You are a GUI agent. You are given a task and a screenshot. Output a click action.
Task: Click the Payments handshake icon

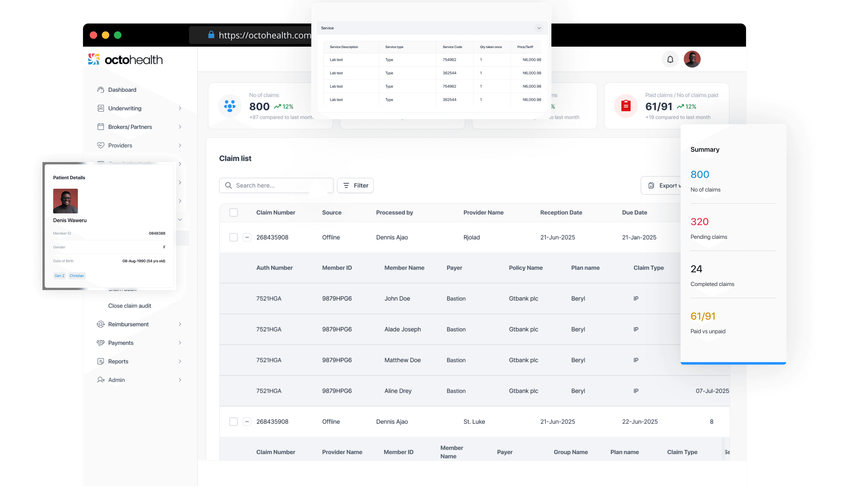pyautogui.click(x=100, y=343)
